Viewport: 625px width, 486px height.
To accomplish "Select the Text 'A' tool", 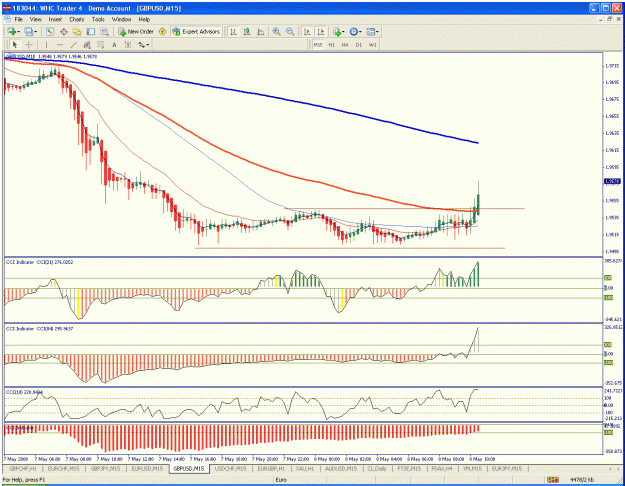I will 114,45.
